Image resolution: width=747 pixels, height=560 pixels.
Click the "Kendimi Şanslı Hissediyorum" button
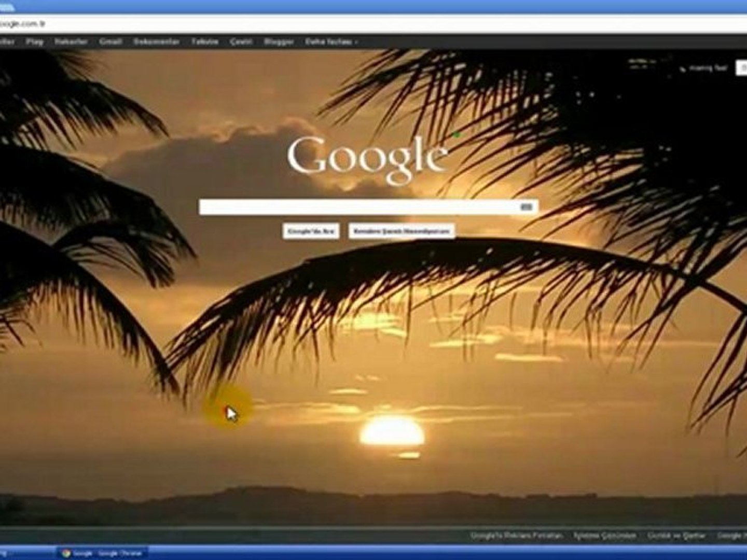pos(402,231)
